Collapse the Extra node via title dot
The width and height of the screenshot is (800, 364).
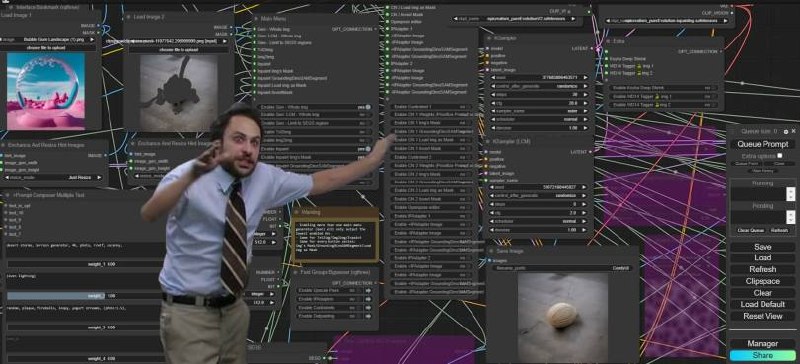coord(608,41)
